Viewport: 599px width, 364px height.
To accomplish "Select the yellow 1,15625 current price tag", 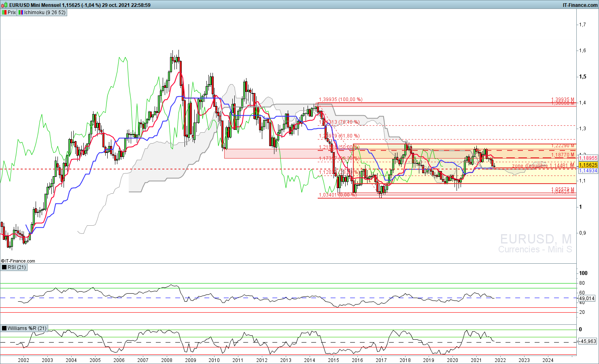I will [588, 165].
